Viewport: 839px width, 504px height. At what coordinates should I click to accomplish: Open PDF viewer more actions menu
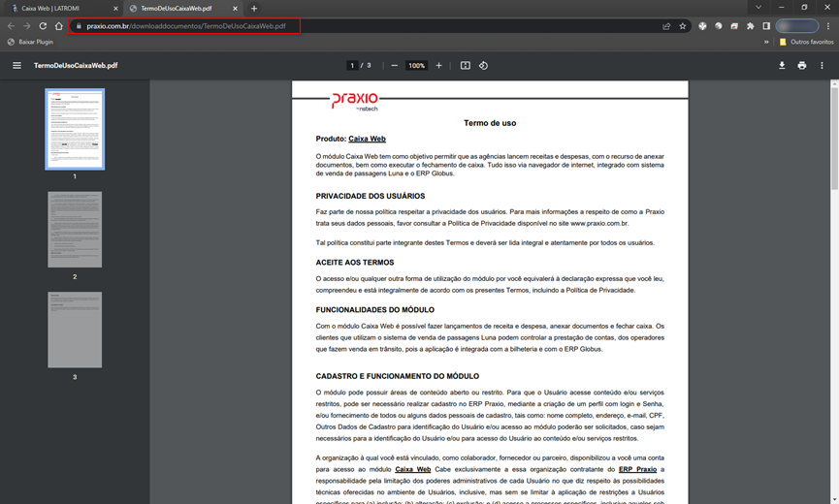[822, 65]
